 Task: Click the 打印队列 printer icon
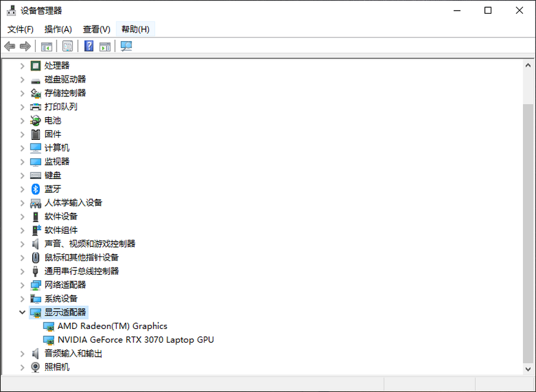point(36,107)
